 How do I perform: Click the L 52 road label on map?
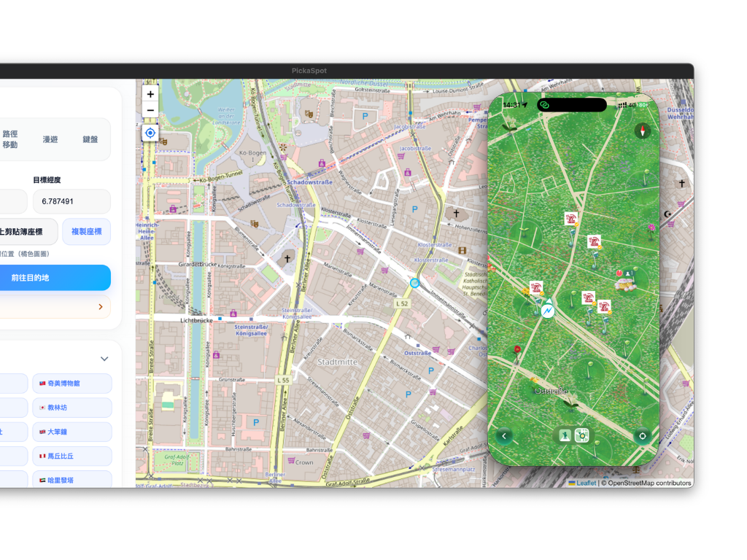[x=402, y=303]
